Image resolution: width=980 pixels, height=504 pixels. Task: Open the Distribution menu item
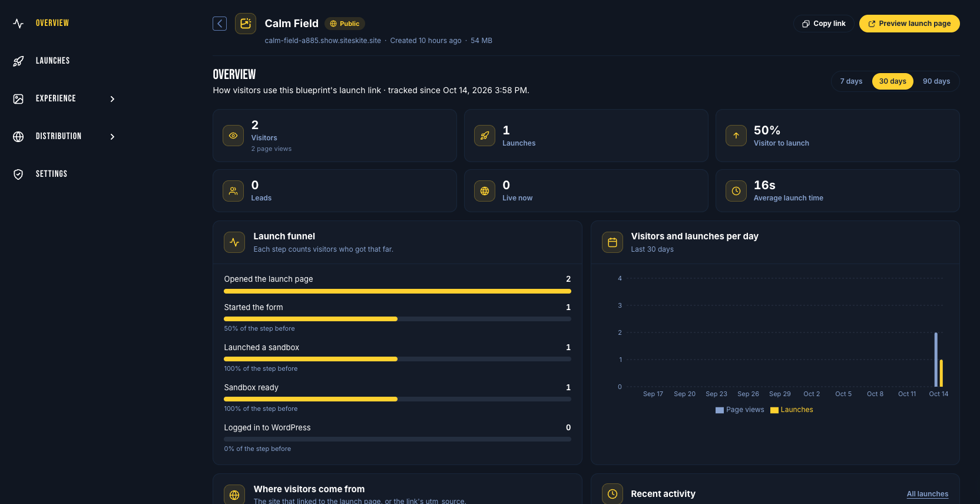(x=59, y=136)
